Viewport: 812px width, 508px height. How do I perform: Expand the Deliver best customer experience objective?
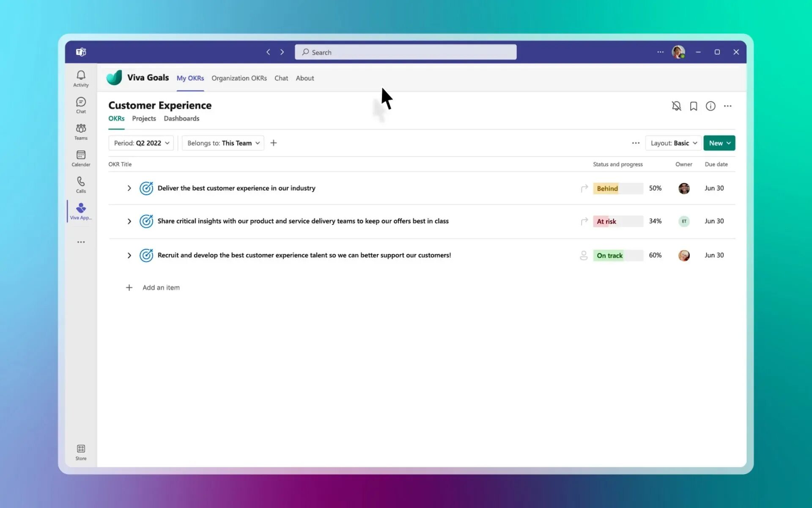click(x=129, y=188)
